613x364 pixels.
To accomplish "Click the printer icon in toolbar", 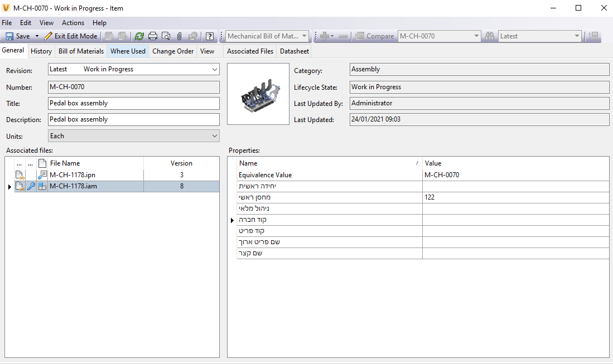I will tap(152, 36).
